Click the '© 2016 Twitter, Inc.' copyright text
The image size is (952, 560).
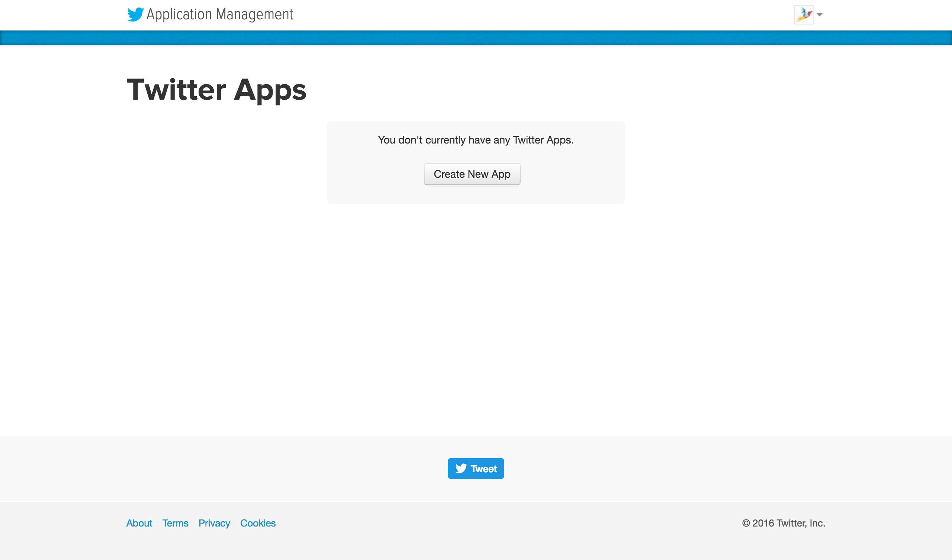pyautogui.click(x=784, y=523)
